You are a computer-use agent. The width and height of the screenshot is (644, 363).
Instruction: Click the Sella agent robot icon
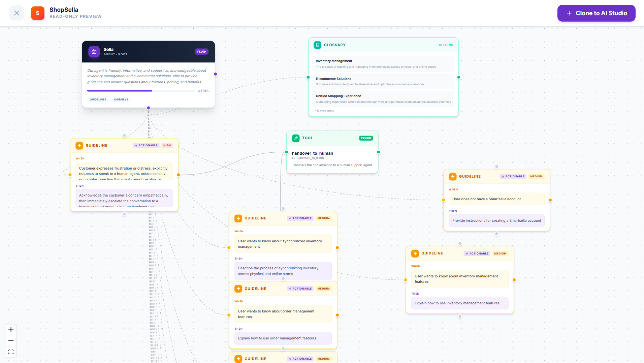[x=94, y=52]
